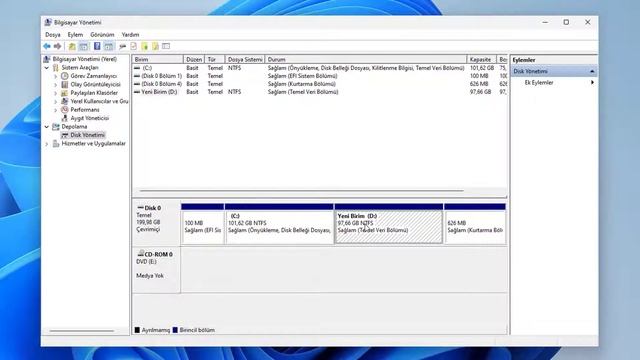Click the Disk 0 Temel disk label

156,223
